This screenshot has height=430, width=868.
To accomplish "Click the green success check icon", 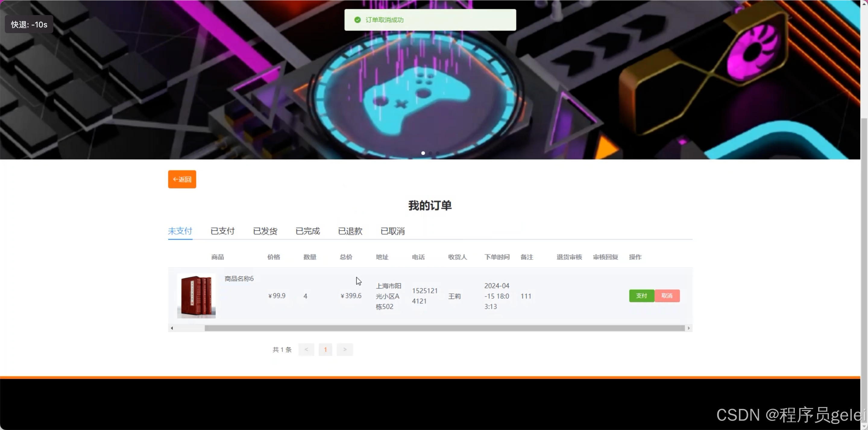I will 357,20.
